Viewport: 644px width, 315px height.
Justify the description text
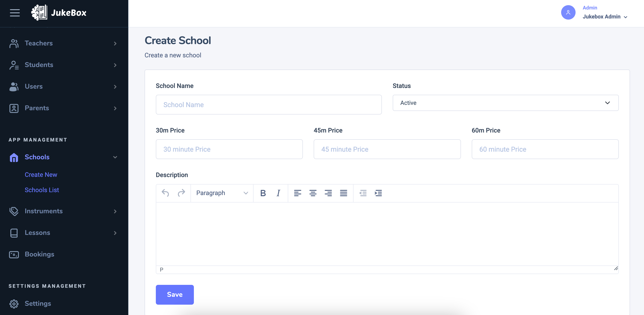[343, 193]
